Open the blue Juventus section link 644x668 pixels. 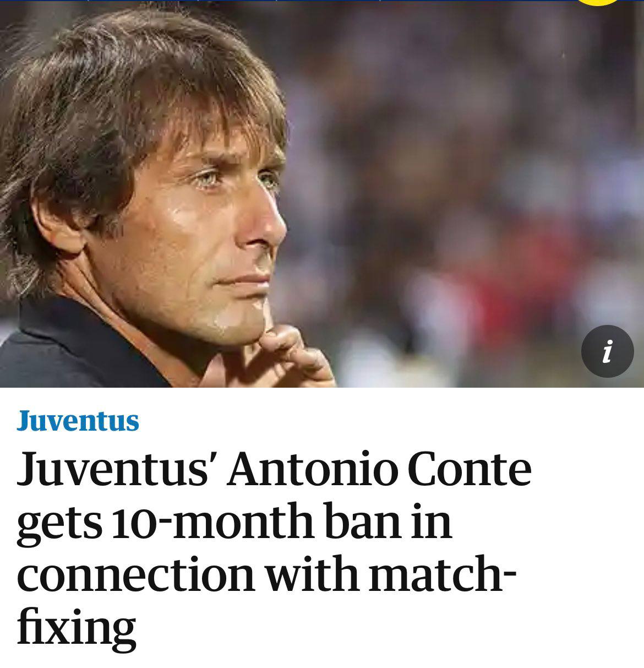78,421
